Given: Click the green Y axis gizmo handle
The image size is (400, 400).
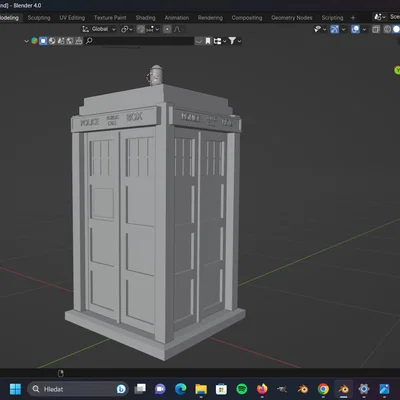Looking at the screenshot, I should [397, 70].
